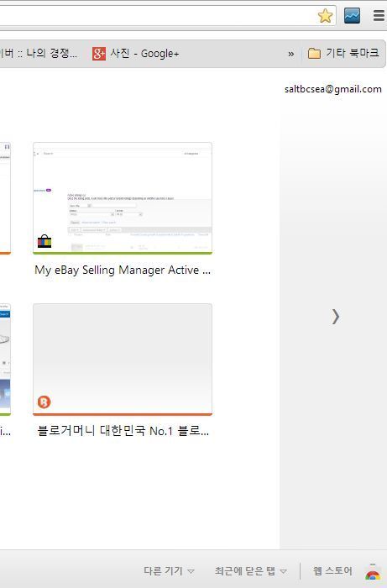
Task: Open the 웹 스토어 link
Action: click(x=332, y=571)
